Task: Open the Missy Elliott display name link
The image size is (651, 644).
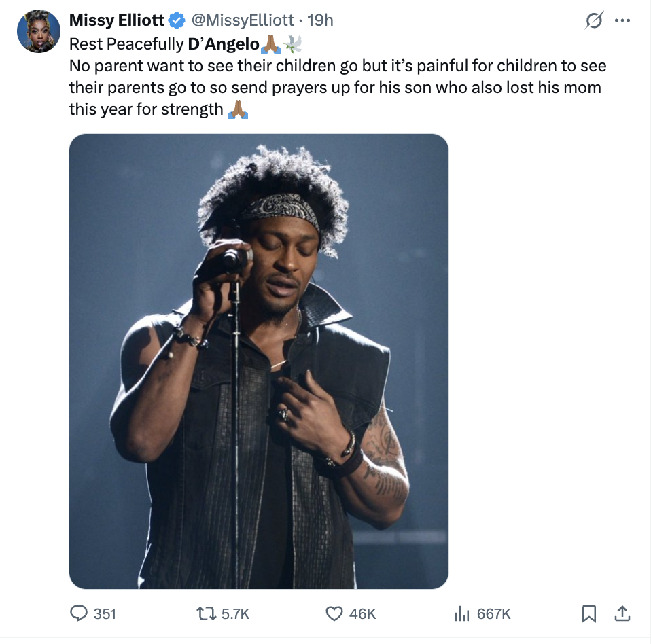Action: click(117, 20)
